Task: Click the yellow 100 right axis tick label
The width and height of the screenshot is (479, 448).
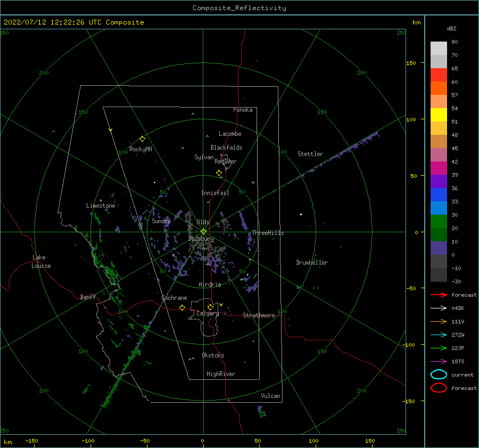Action: coord(411,119)
